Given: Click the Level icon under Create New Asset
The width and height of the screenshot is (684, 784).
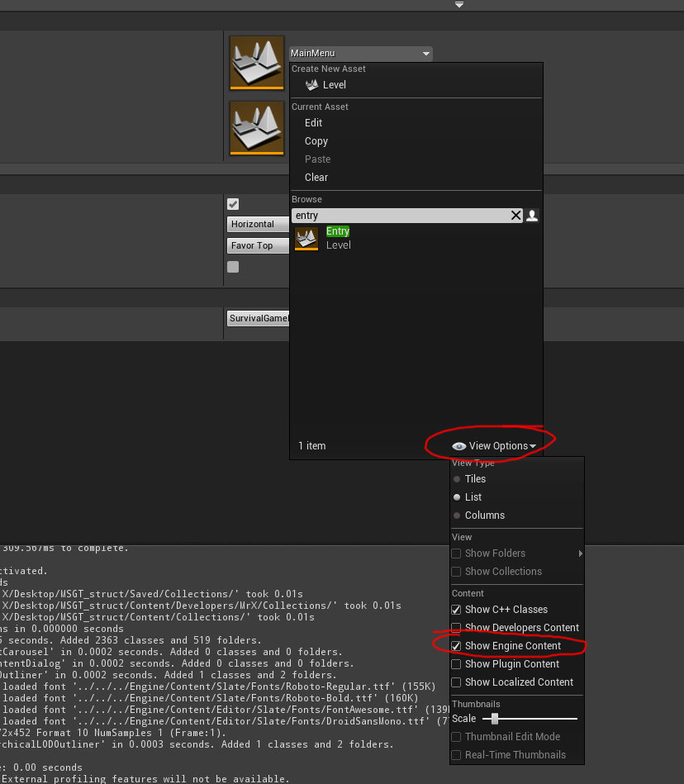Looking at the screenshot, I should (312, 85).
